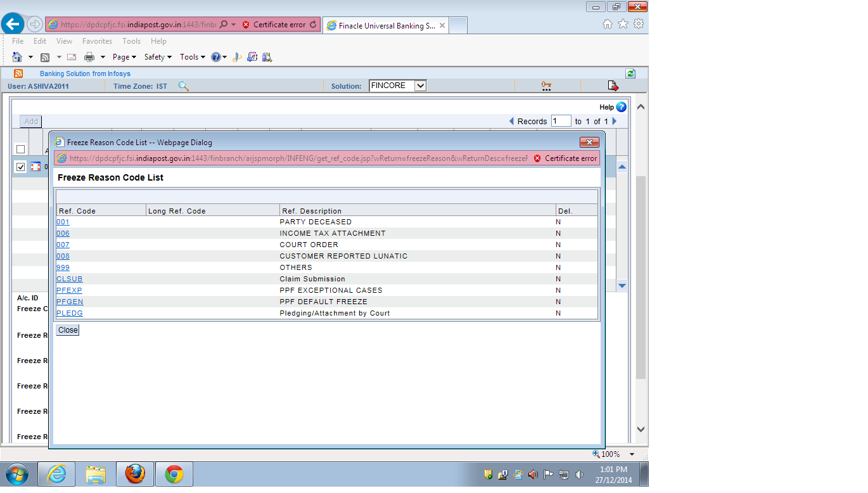Switch to the Finacle Universal Banking tab
The height and width of the screenshot is (493, 868).
[x=380, y=25]
